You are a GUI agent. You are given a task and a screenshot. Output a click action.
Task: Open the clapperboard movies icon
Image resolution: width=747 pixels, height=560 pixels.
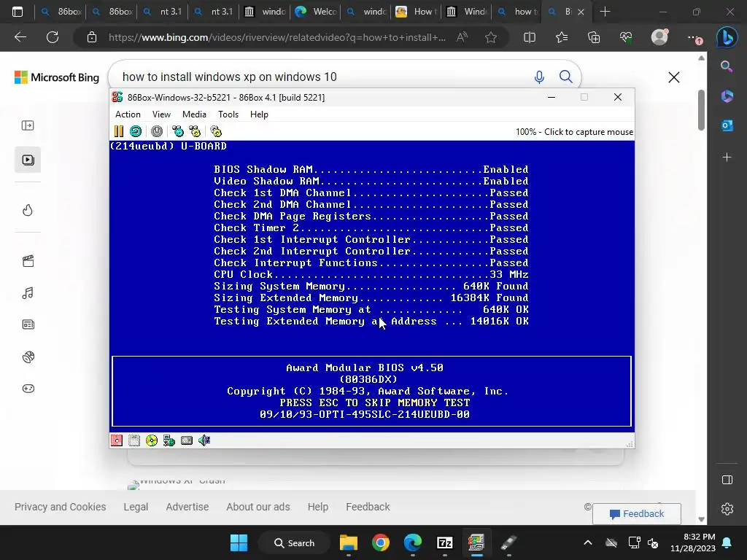pyautogui.click(x=28, y=261)
